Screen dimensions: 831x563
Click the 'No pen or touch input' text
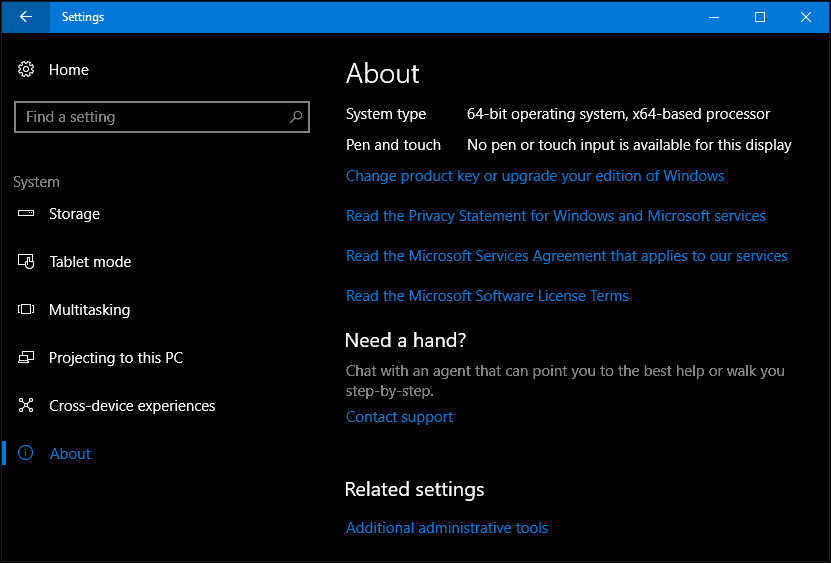click(629, 145)
